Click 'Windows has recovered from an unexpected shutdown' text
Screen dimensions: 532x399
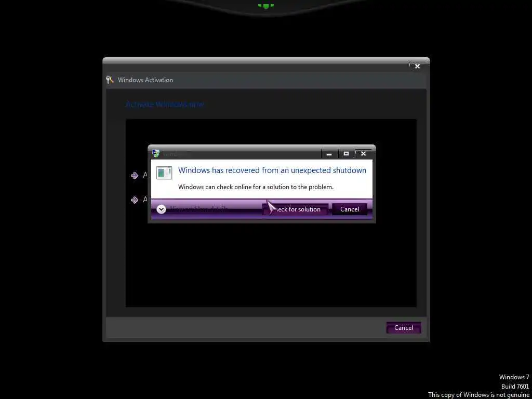(272, 170)
